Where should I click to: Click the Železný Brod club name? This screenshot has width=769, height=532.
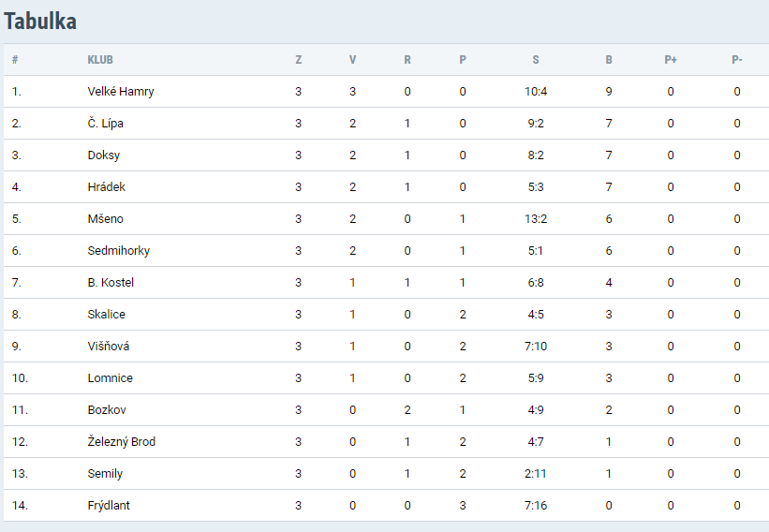coord(122,442)
